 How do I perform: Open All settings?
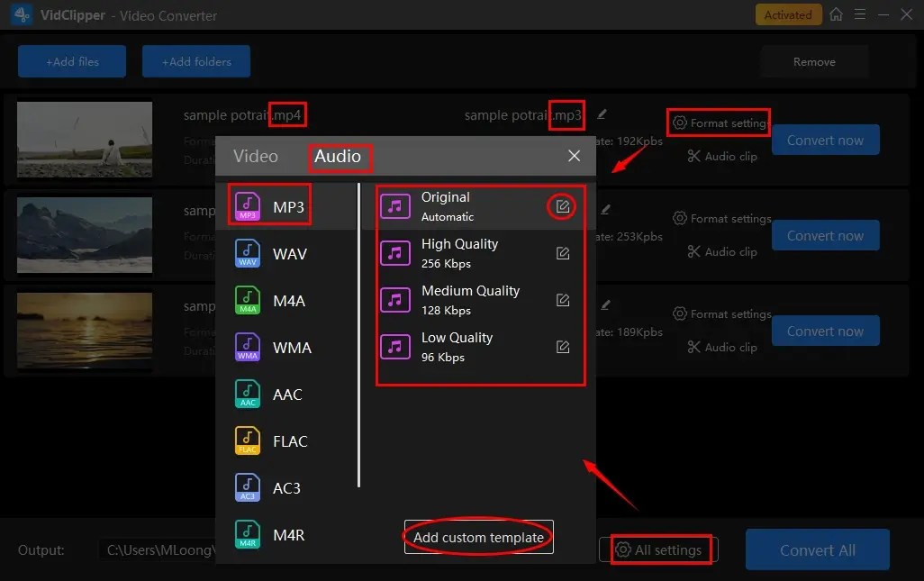(x=658, y=549)
